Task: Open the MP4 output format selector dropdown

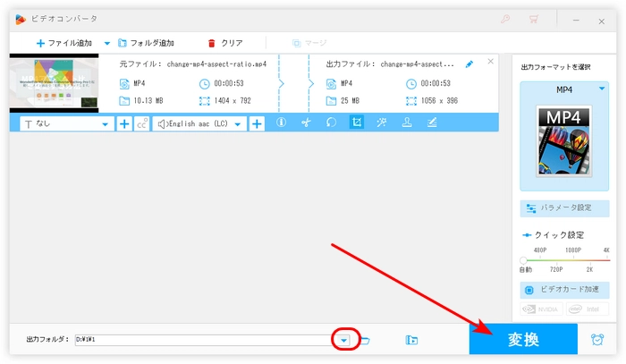Action: point(564,89)
